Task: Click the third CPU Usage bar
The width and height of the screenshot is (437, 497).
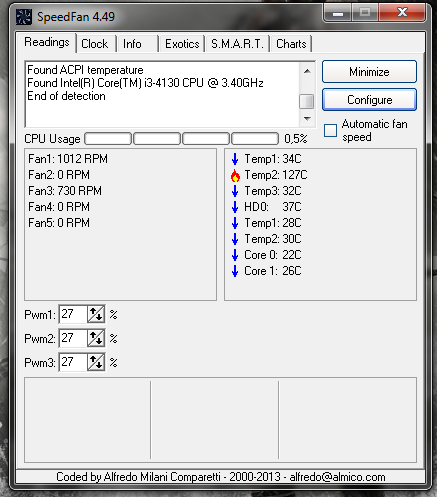Action: (206, 139)
